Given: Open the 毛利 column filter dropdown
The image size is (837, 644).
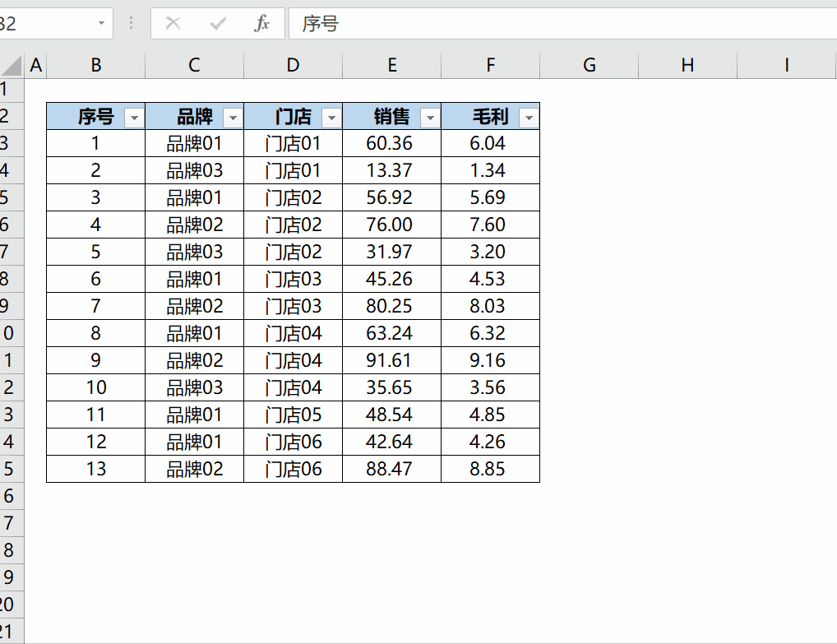Looking at the screenshot, I should click(x=529, y=118).
